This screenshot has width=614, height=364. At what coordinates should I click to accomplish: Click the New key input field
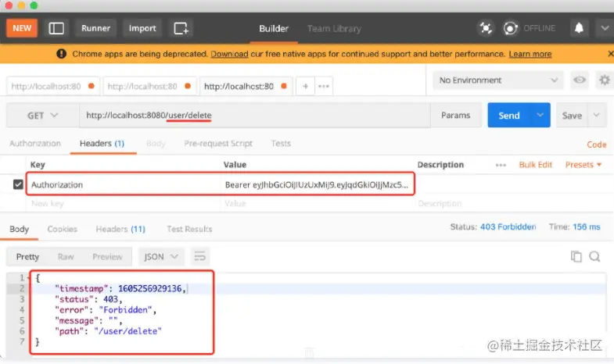pos(123,203)
